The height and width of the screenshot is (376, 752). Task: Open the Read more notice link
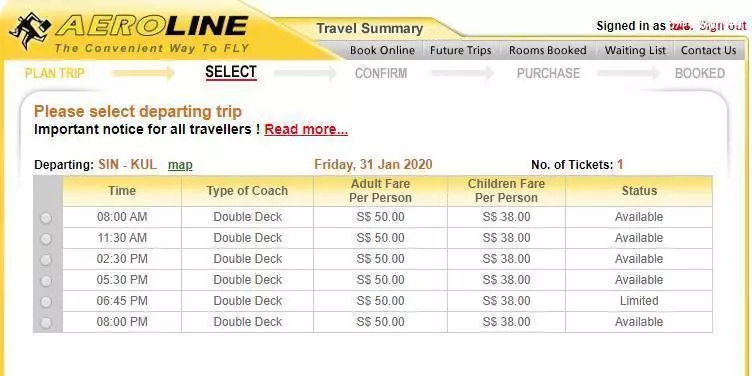point(306,129)
